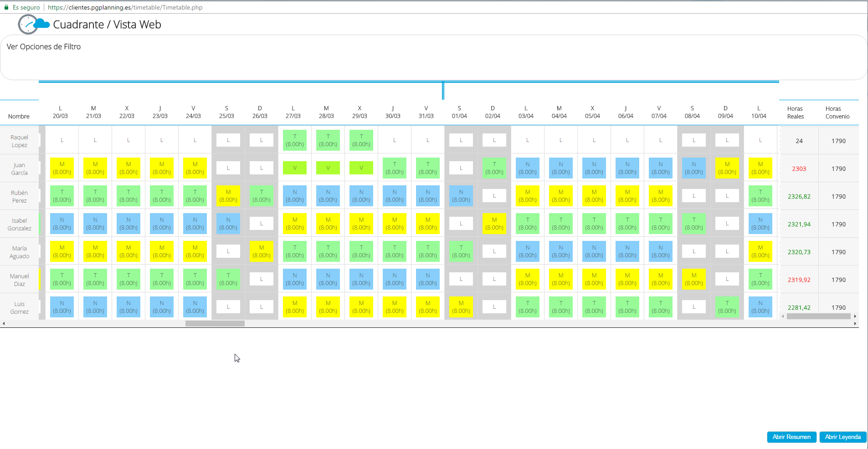Image resolution: width=868 pixels, height=449 pixels.
Task: Select Rubén Perez's green T shift on 23/03
Action: tap(161, 196)
